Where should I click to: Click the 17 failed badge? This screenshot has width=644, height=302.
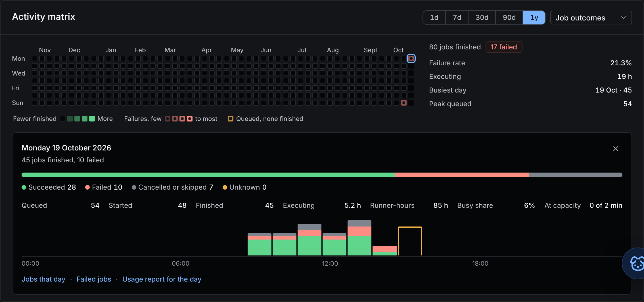(504, 47)
